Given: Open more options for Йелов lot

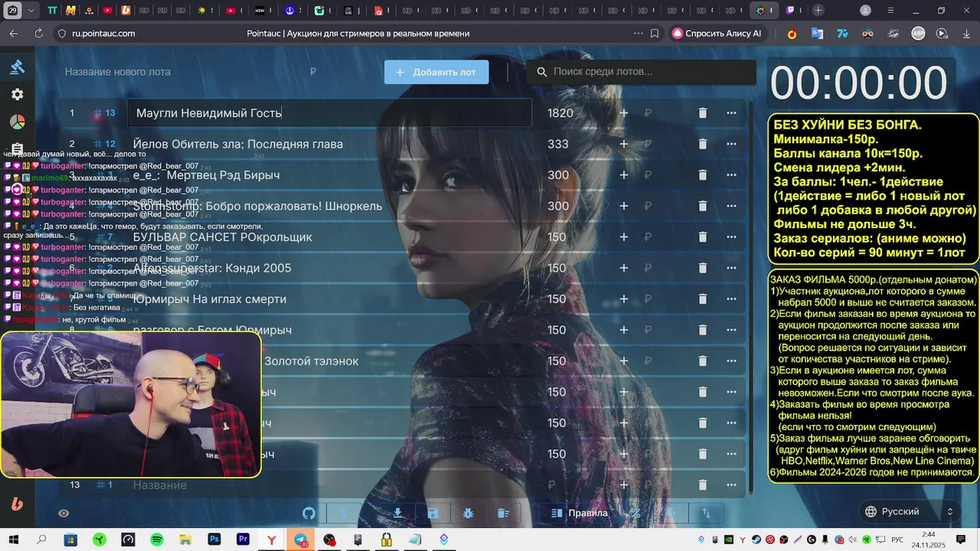Looking at the screenshot, I should click(731, 144).
